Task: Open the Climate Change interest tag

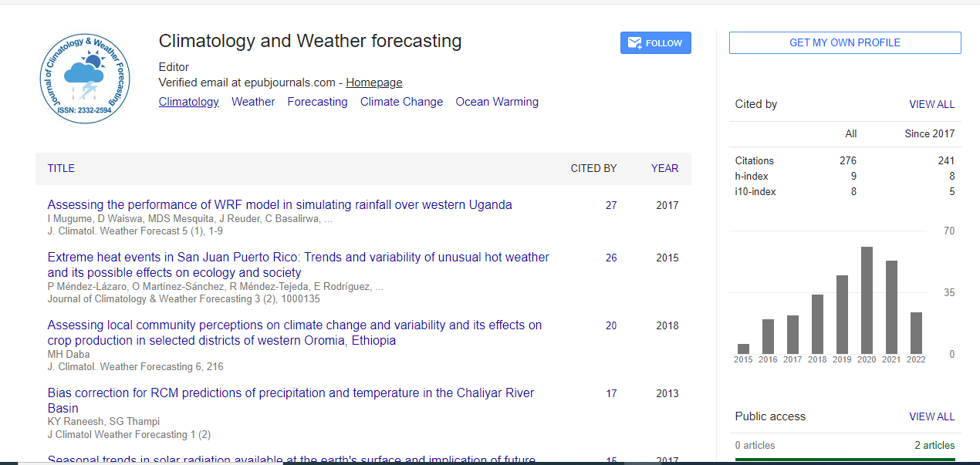Action: 401,102
